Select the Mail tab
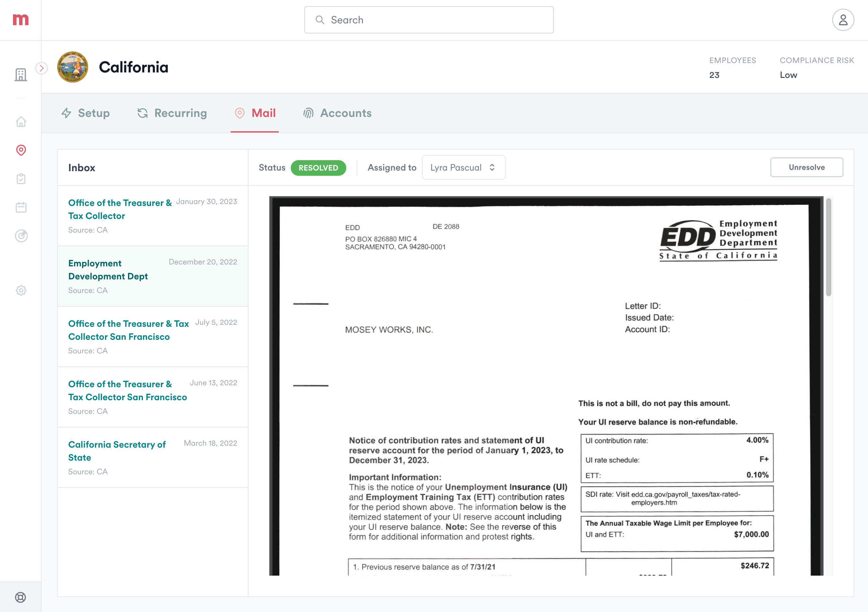 (x=263, y=113)
